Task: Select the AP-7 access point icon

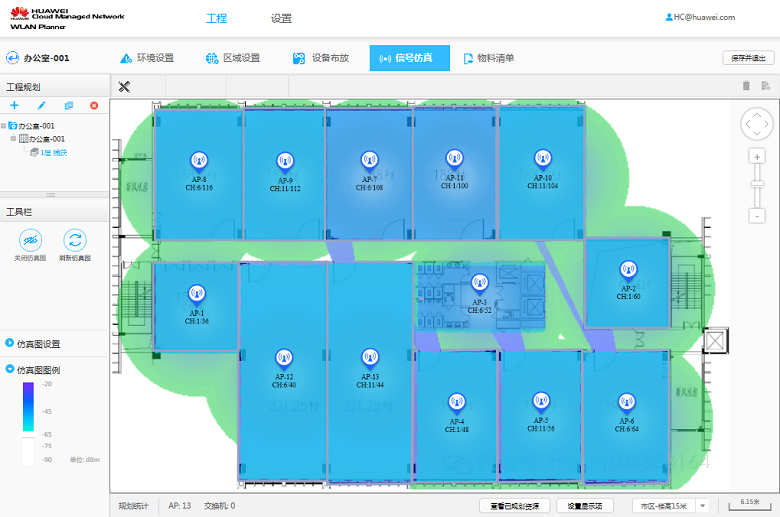Action: pos(370,161)
